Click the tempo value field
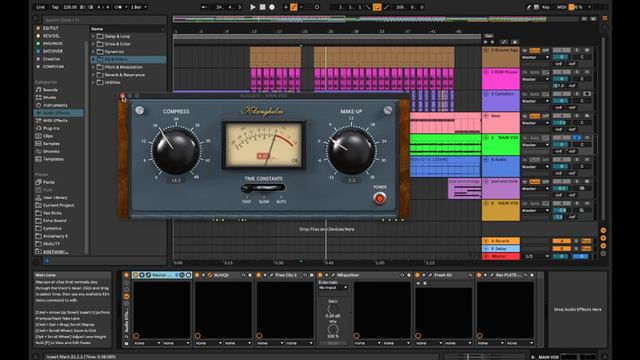Image resolution: width=640 pixels, height=360 pixels. (x=70, y=7)
